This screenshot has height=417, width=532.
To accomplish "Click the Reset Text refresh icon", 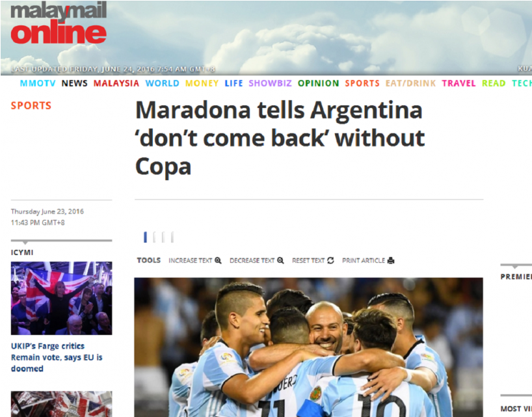I will (x=330, y=261).
